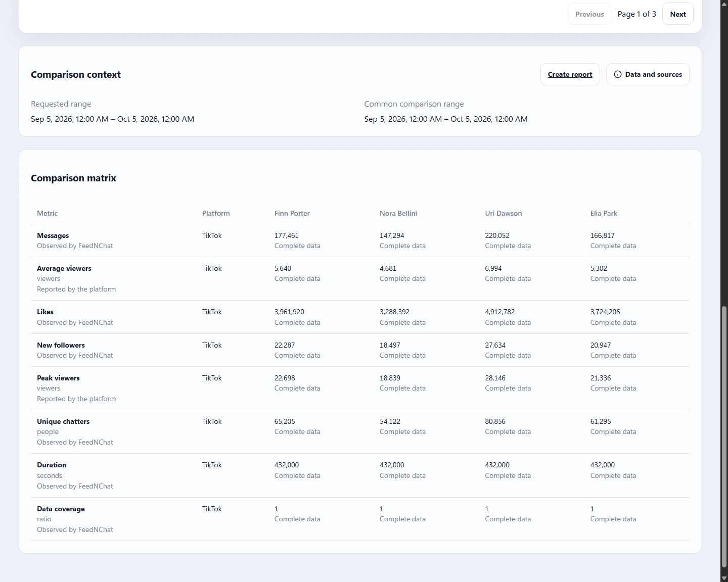Click the Requested range date value
Screen dimensions: 728x582
[x=112, y=119]
